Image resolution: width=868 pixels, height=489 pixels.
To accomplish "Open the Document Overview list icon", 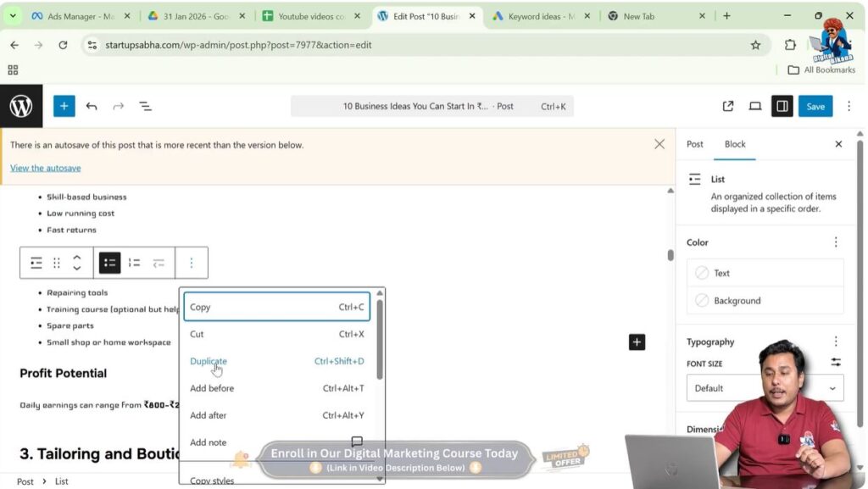I will 146,106.
